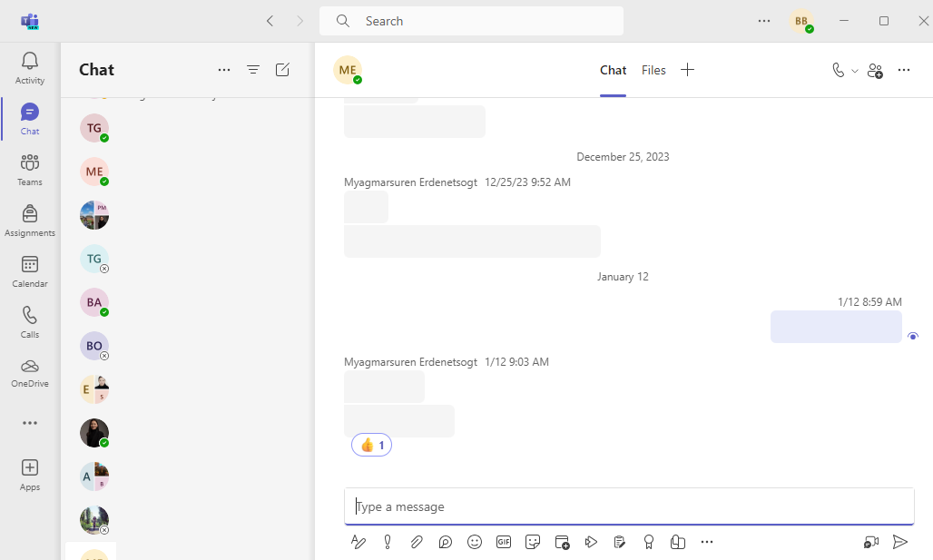Open the group chat with PM avatar
The image size is (933, 560).
(x=94, y=215)
